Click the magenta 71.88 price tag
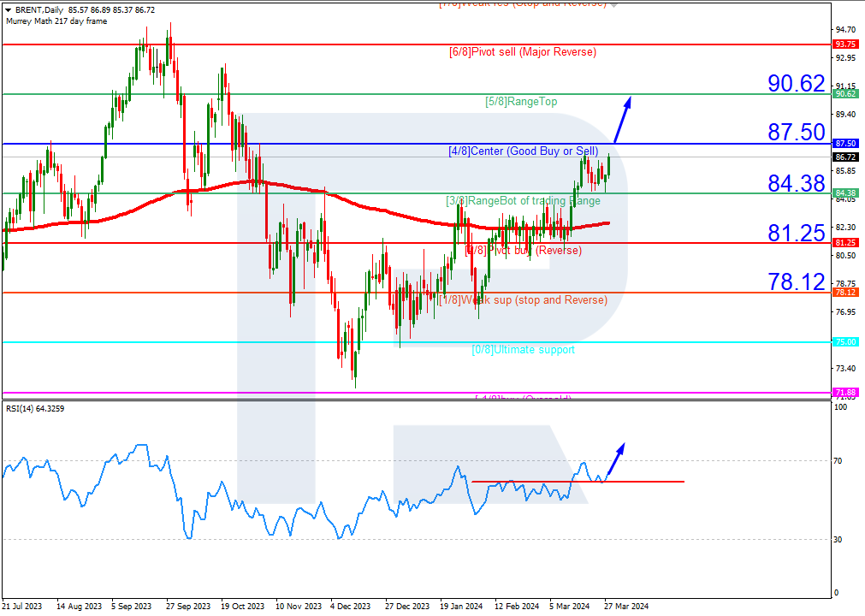Viewport: 865px width, 616px height. pos(845,392)
